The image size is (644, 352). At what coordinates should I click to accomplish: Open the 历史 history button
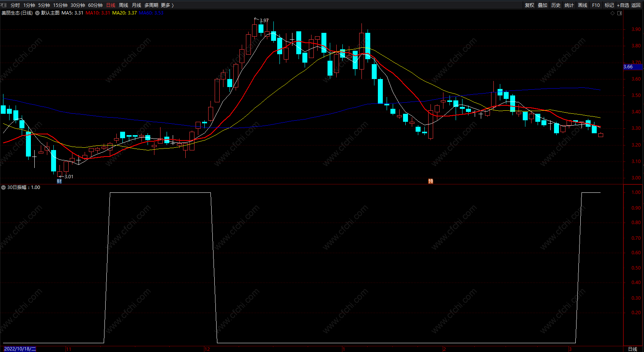[x=556, y=5]
